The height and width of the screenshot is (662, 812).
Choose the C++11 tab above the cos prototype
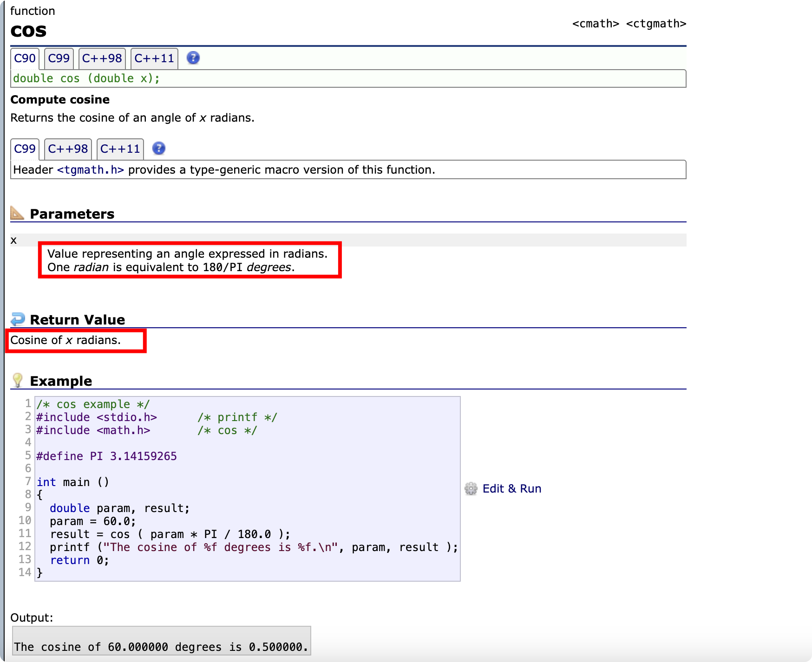[154, 58]
